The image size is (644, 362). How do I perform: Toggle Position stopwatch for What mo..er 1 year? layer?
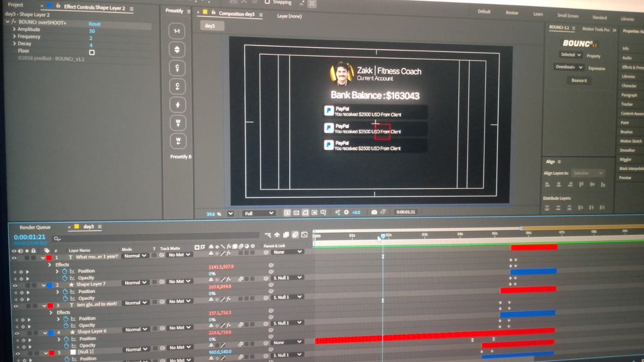click(x=64, y=271)
